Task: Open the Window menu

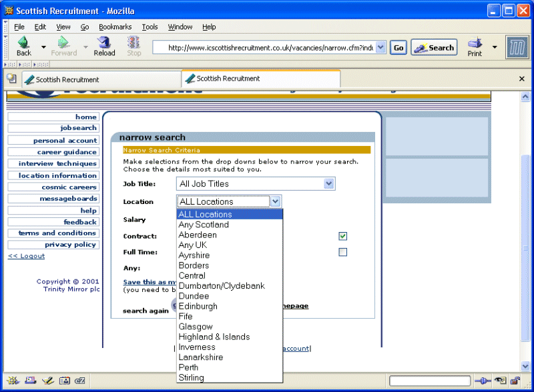Action: [180, 27]
